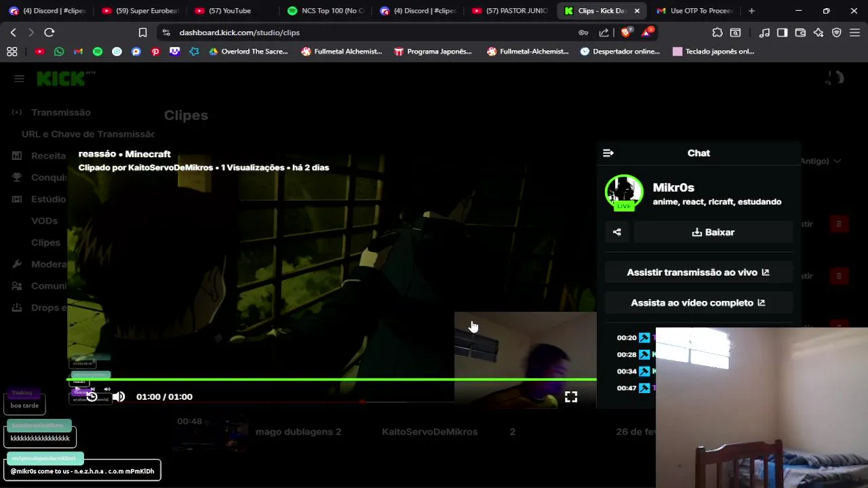
Task: Collapse the chat panel using its icon
Action: (x=608, y=153)
